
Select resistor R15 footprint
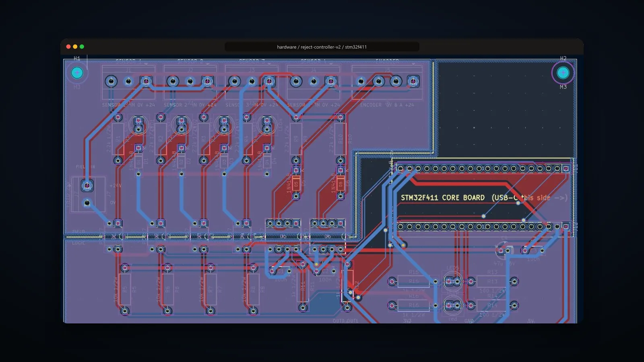(x=414, y=281)
